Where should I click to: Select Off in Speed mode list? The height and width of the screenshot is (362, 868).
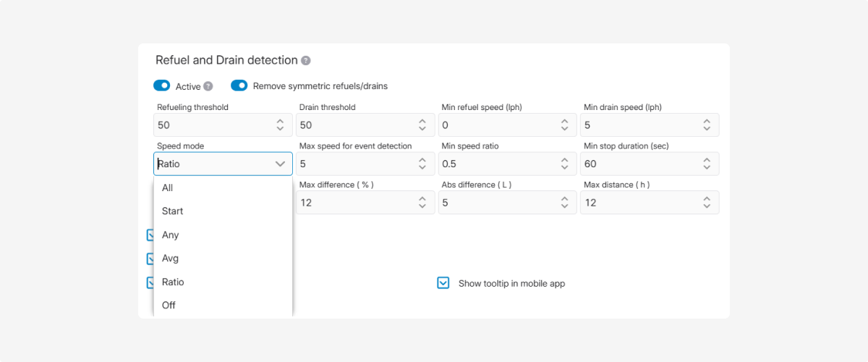coord(169,306)
